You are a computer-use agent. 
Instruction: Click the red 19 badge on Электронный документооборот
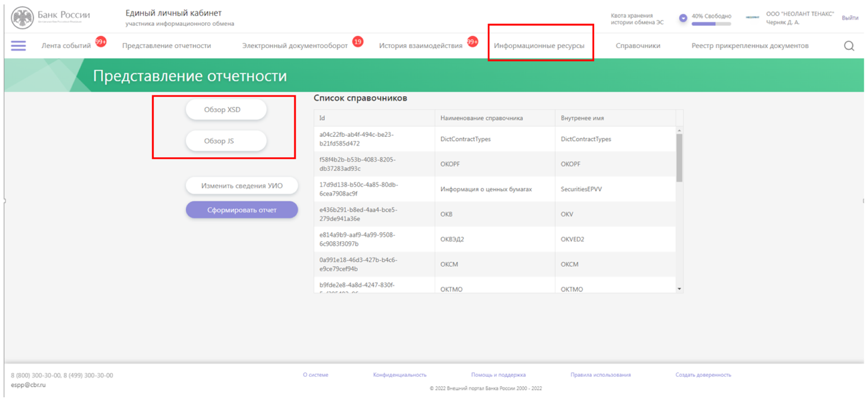point(358,42)
